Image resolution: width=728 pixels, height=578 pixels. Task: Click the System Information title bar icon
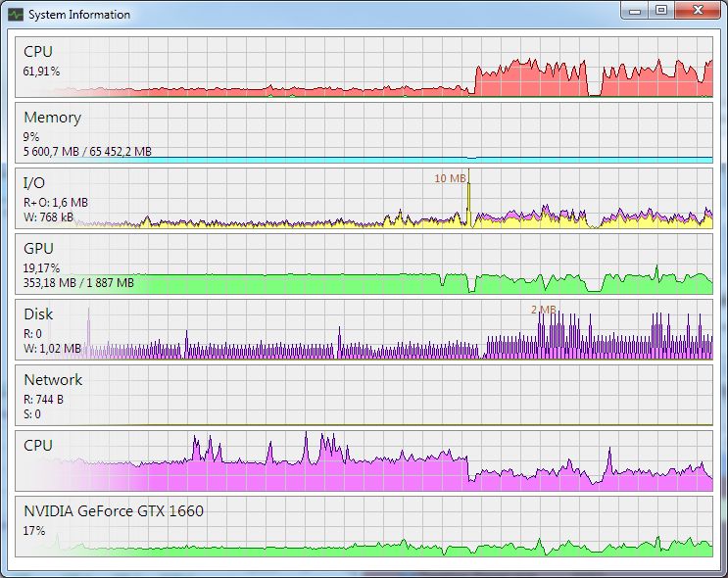16,15
